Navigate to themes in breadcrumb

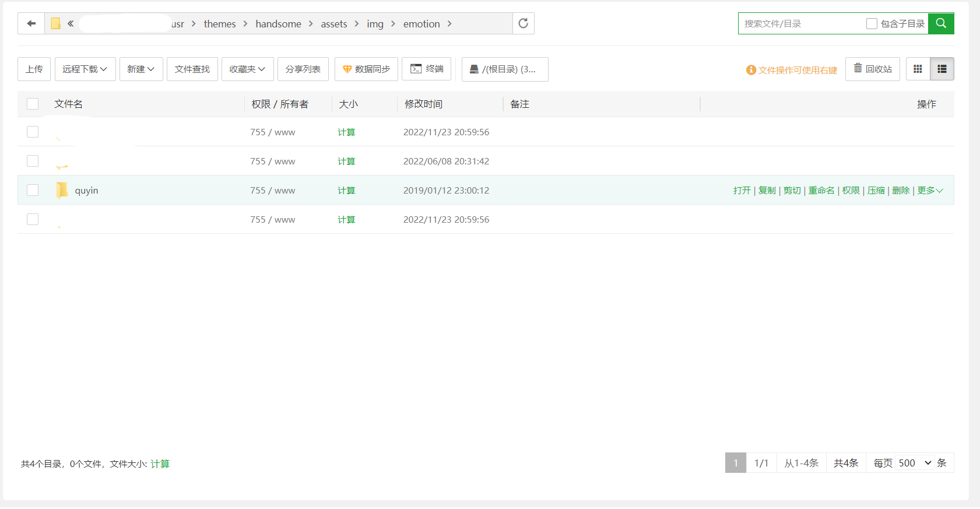(x=220, y=23)
